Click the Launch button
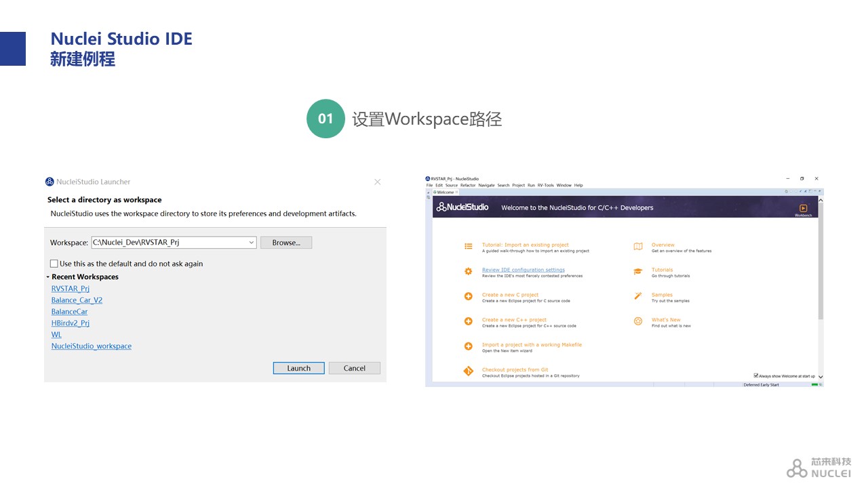 (x=298, y=368)
